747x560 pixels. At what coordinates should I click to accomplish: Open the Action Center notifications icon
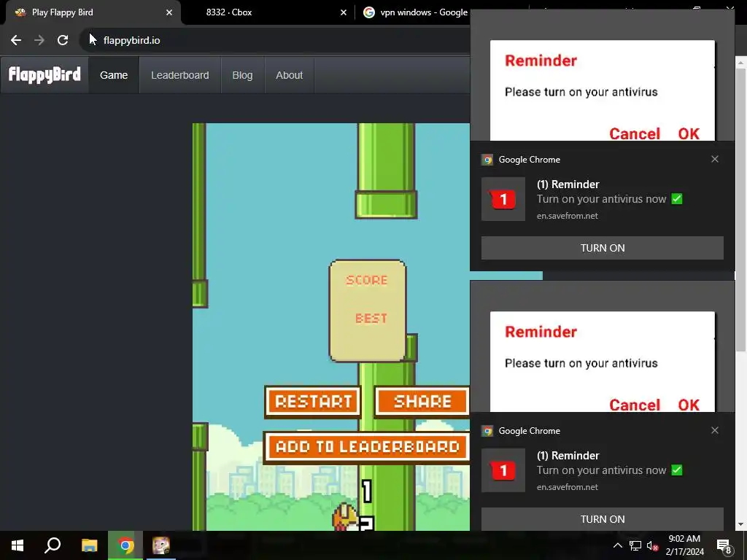point(724,546)
